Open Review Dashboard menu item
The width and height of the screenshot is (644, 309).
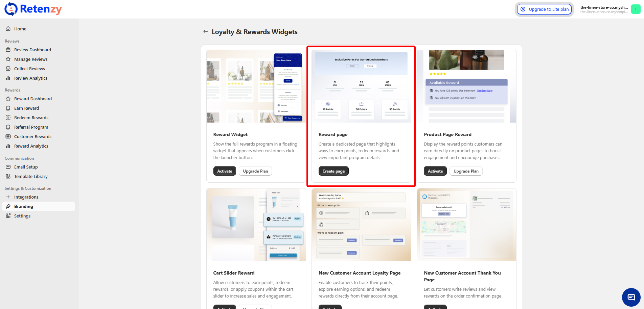39,50
